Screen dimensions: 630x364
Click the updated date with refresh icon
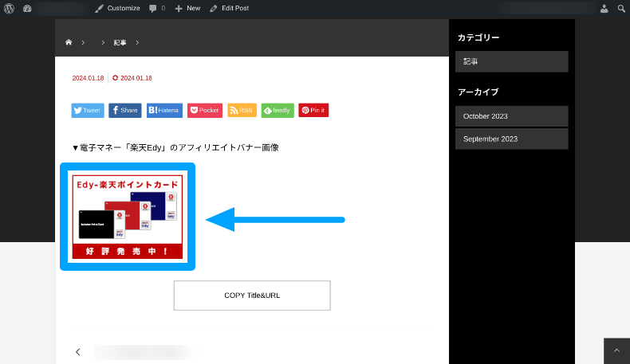pyautogui.click(x=132, y=78)
